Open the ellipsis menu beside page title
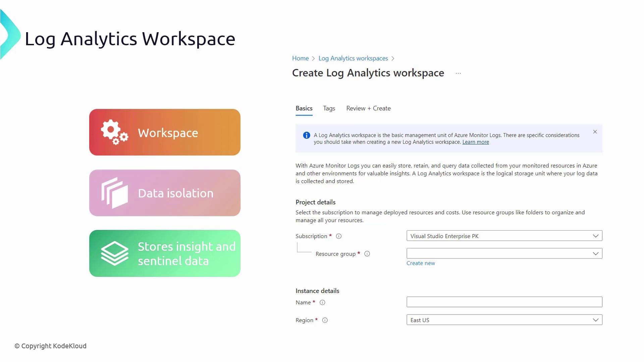Screen dimensions: 644x362 (458, 73)
